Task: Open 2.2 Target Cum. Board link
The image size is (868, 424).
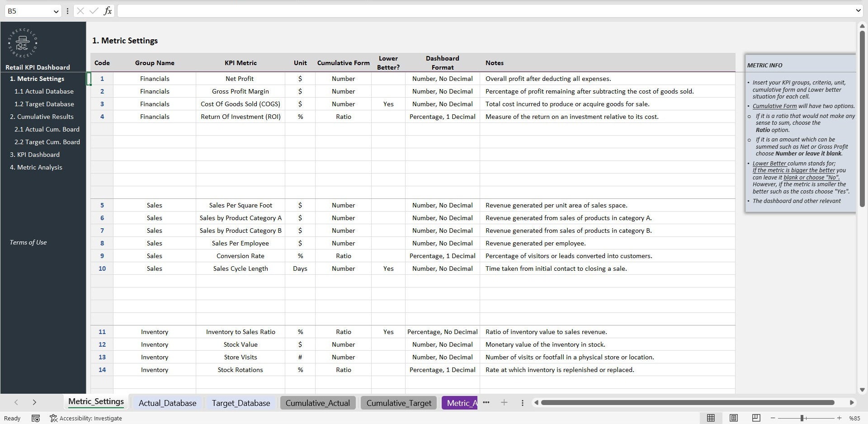Action: (x=47, y=142)
